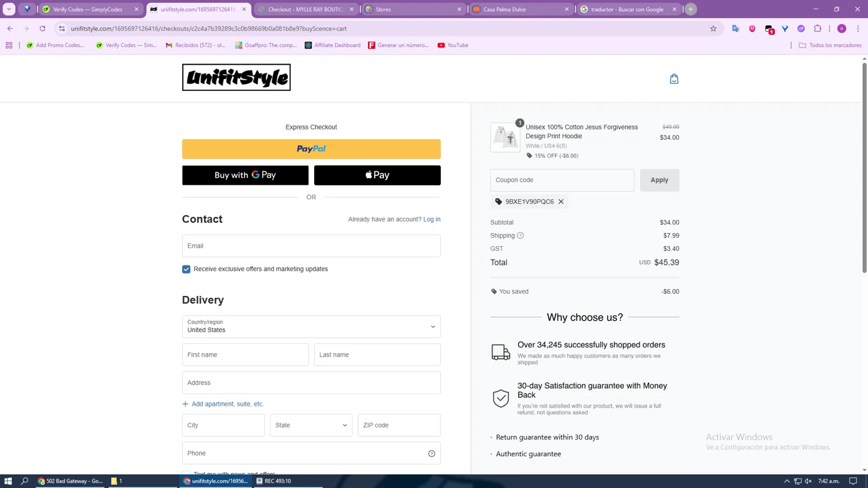Click the network tray icon
This screenshot has height=488, width=868.
click(797, 481)
